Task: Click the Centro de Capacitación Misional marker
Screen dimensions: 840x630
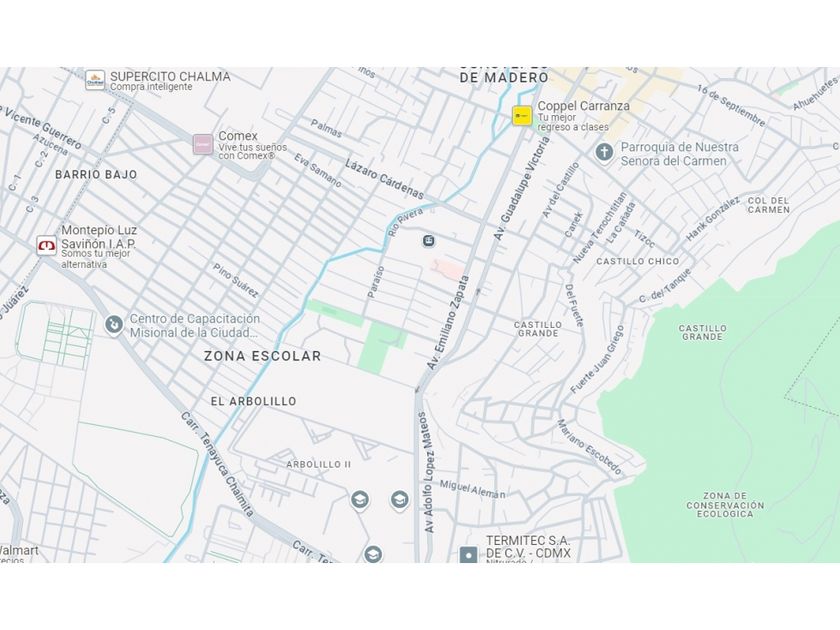Action: 114,325
